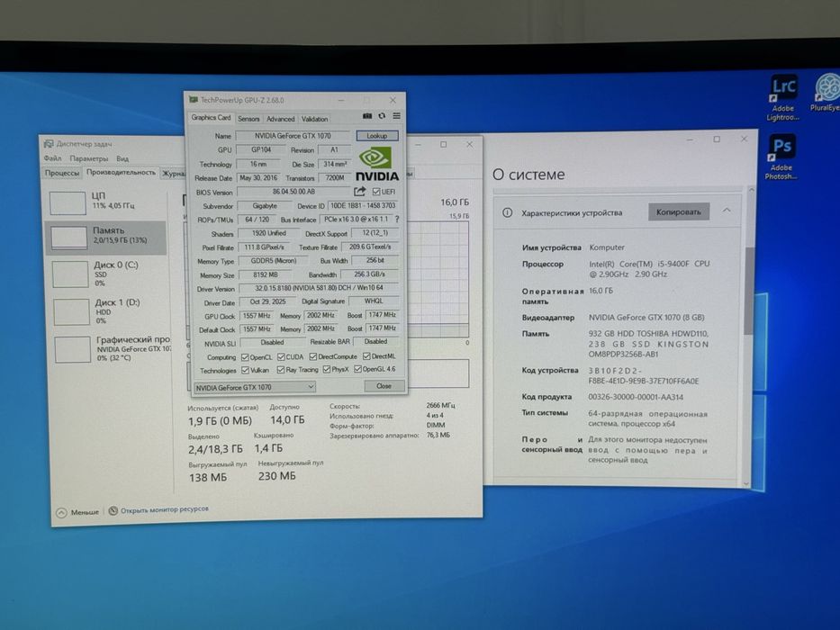
Task: Switch to the Advanced tab
Action: pos(280,119)
